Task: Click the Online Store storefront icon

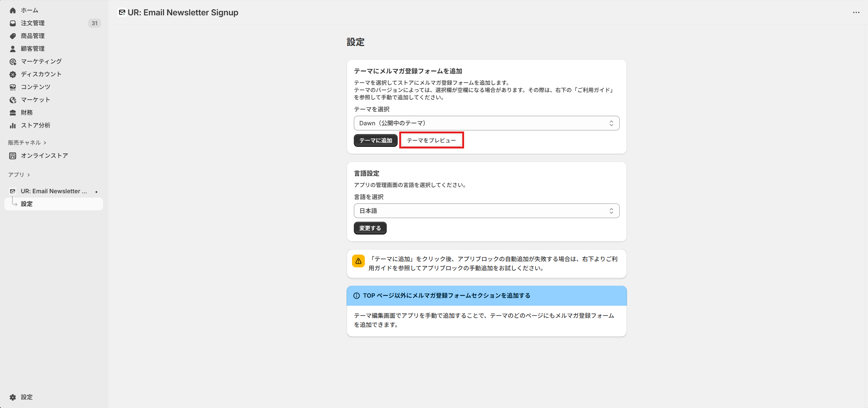Action: (x=13, y=156)
